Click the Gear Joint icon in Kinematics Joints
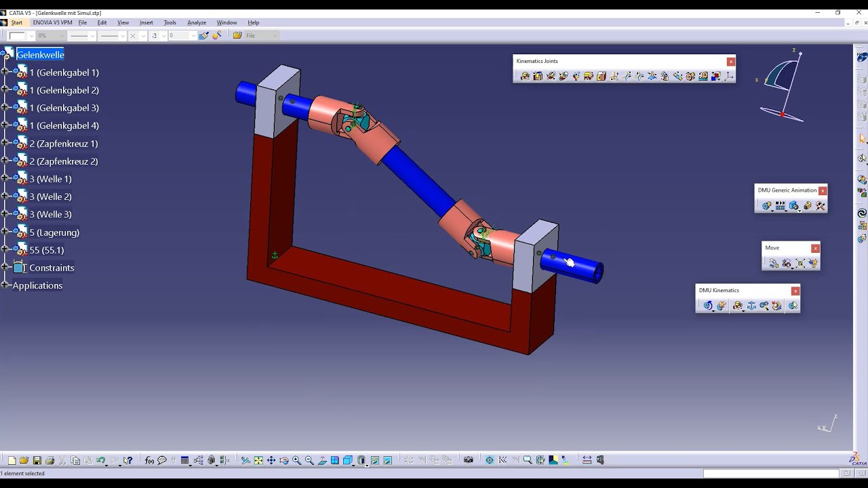 690,76
